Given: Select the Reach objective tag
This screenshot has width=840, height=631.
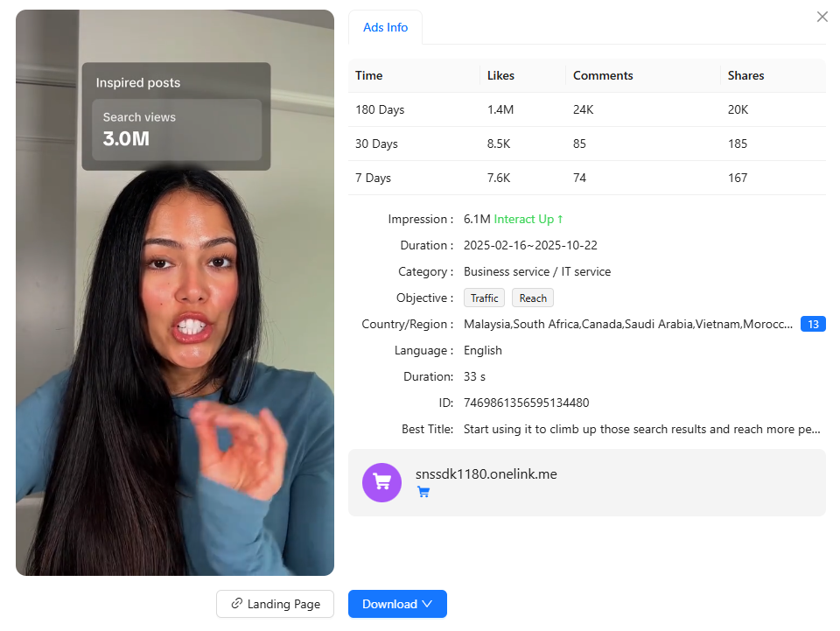Looking at the screenshot, I should click(533, 298).
